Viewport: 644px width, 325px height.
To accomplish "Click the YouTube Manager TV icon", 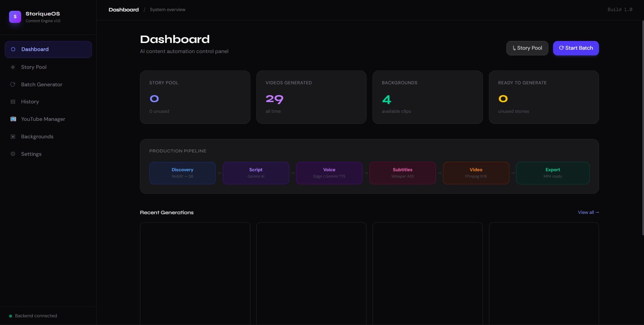I will point(13,119).
